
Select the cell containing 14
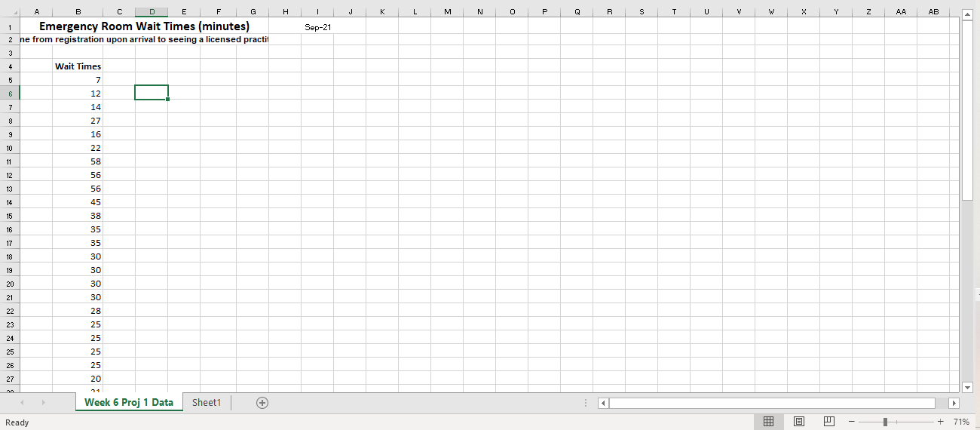pyautogui.click(x=78, y=106)
